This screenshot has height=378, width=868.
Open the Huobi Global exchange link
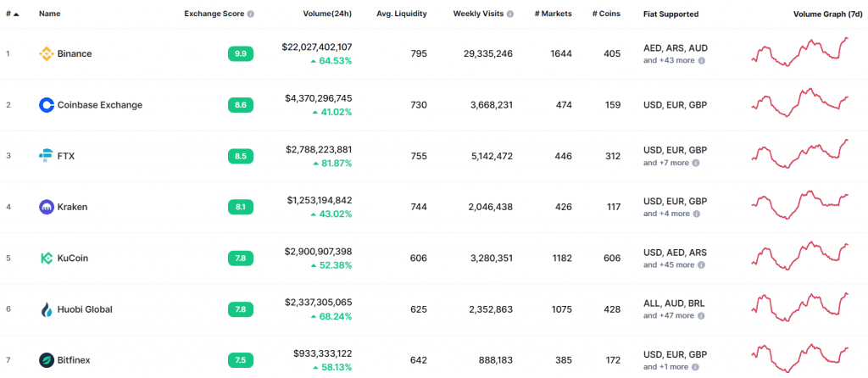(x=85, y=309)
